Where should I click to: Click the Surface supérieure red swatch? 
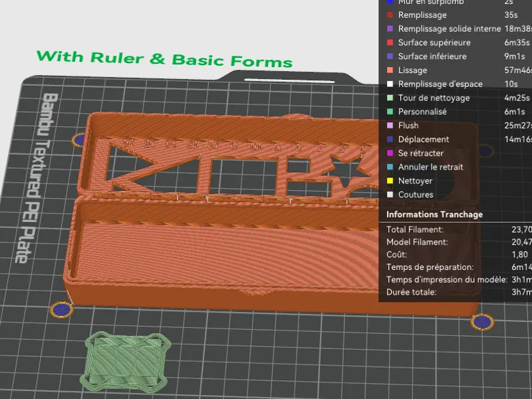[x=390, y=43]
